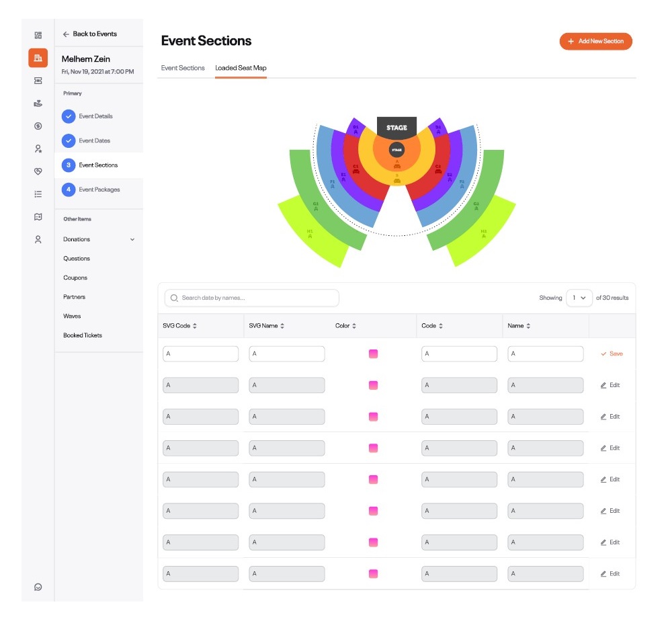This screenshot has width=672, height=617.
Task: Switch to the Event Sections tab
Action: coord(182,68)
